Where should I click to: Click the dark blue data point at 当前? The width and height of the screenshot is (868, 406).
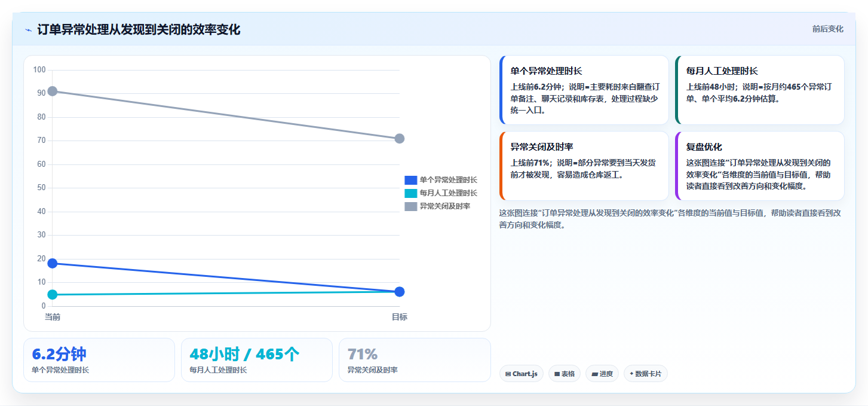(53, 263)
